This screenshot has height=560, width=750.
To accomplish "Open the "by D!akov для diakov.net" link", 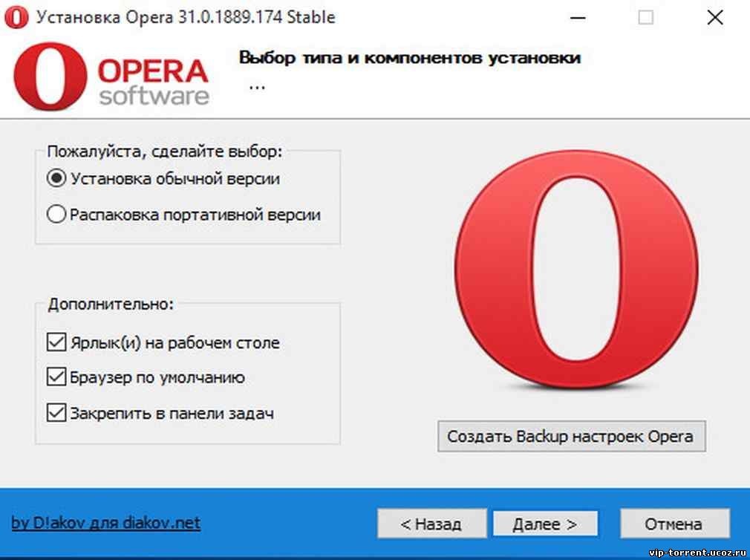I will 105,523.
